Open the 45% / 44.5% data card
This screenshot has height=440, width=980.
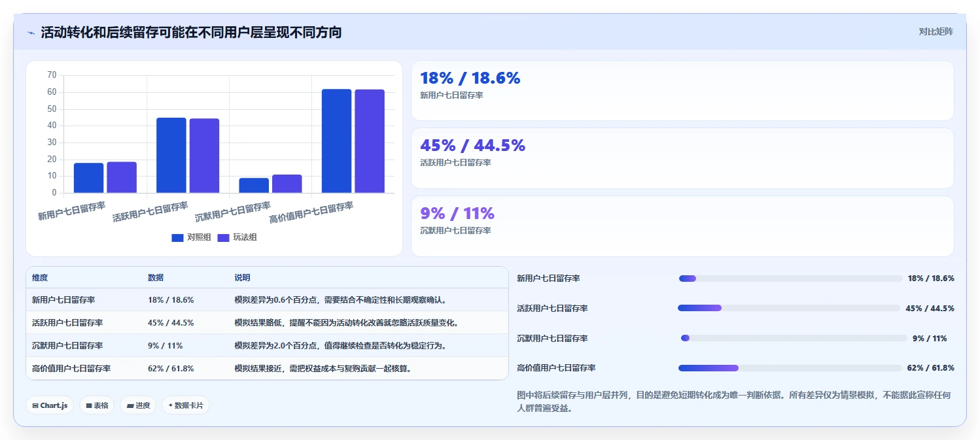click(682, 158)
